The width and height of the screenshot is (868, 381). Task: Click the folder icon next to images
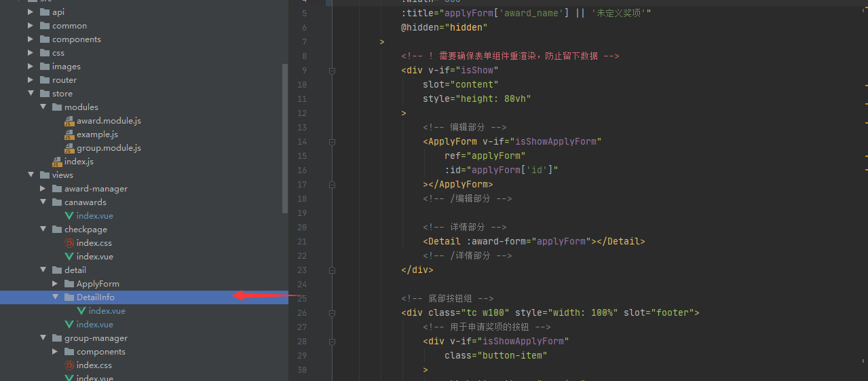(45, 67)
